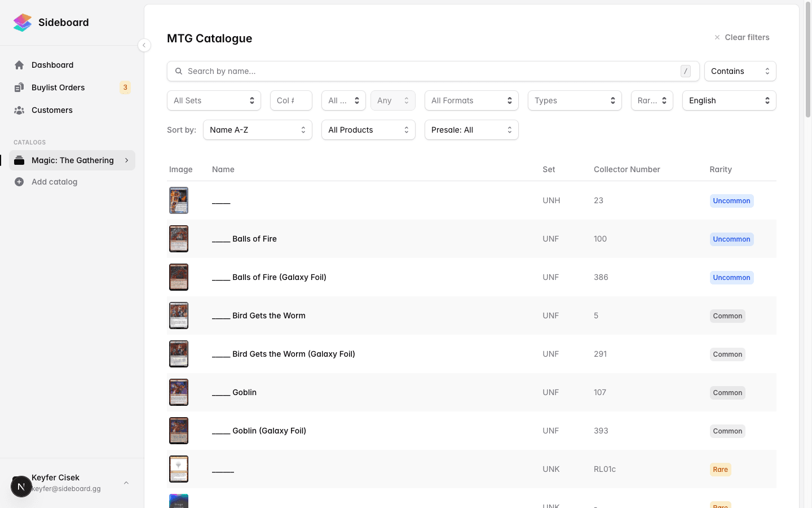Click the Customers people icon

click(x=19, y=110)
